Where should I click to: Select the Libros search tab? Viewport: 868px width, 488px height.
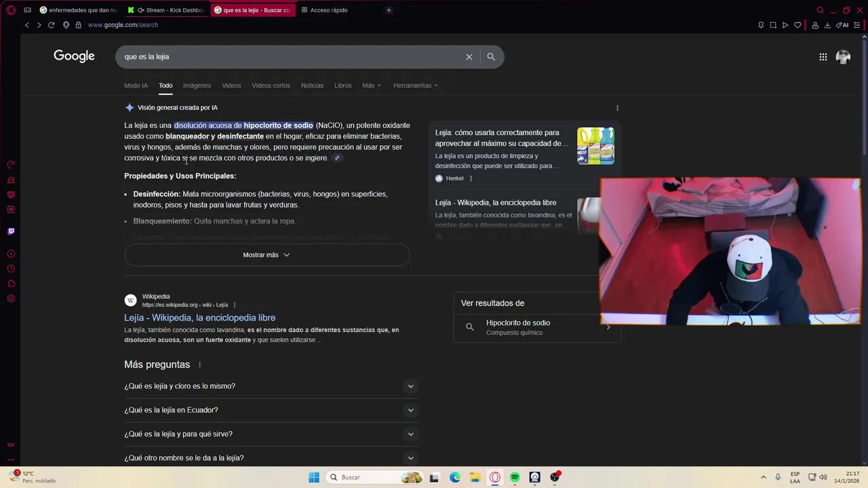coord(343,85)
